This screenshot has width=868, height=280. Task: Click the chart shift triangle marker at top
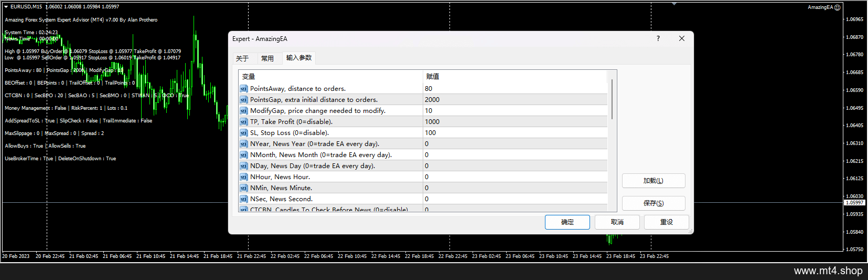(x=674, y=4)
